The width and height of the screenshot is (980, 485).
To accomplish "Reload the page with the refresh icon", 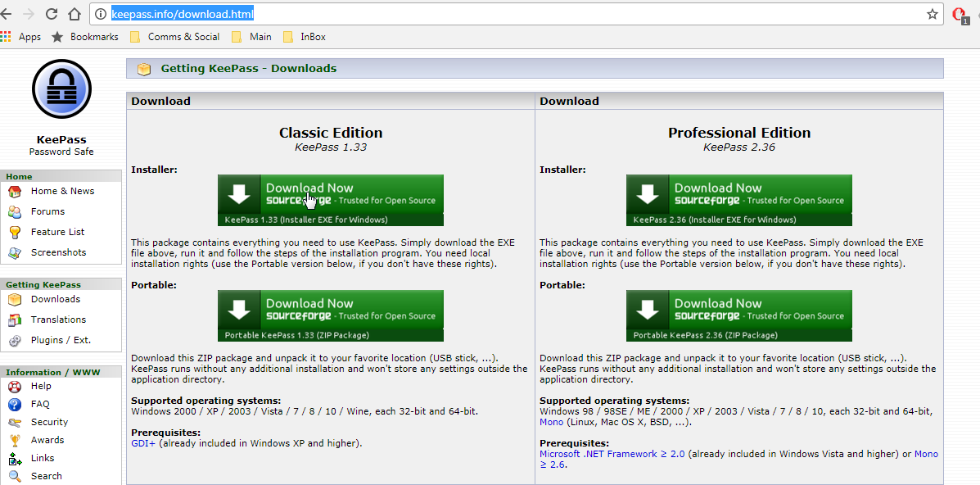I will [x=52, y=14].
